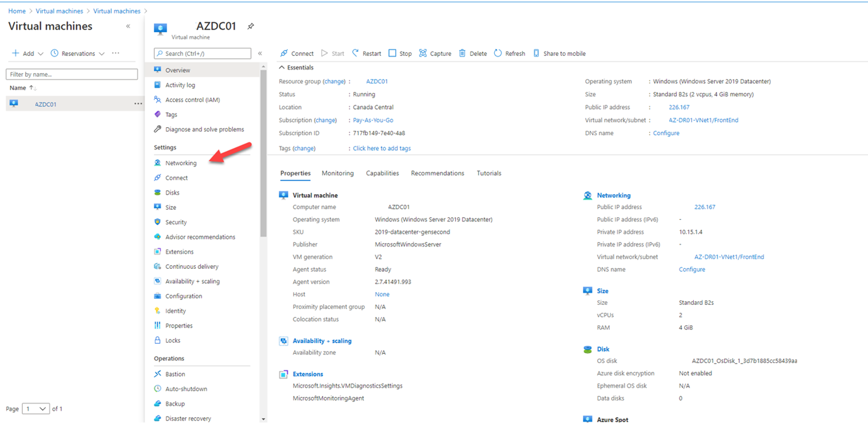Open Security settings
Image resolution: width=868 pixels, height=436 pixels.
point(176,223)
